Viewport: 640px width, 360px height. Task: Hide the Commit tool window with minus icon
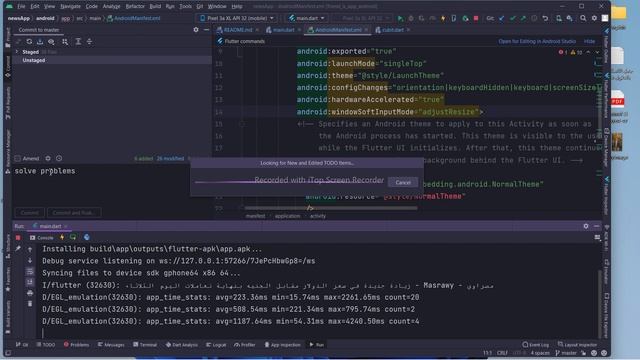tap(207, 30)
